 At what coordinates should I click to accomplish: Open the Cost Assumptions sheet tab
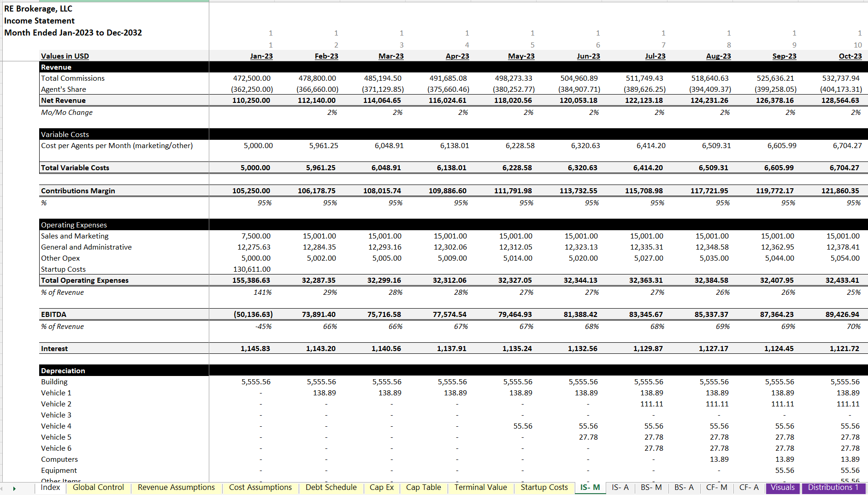click(x=260, y=488)
